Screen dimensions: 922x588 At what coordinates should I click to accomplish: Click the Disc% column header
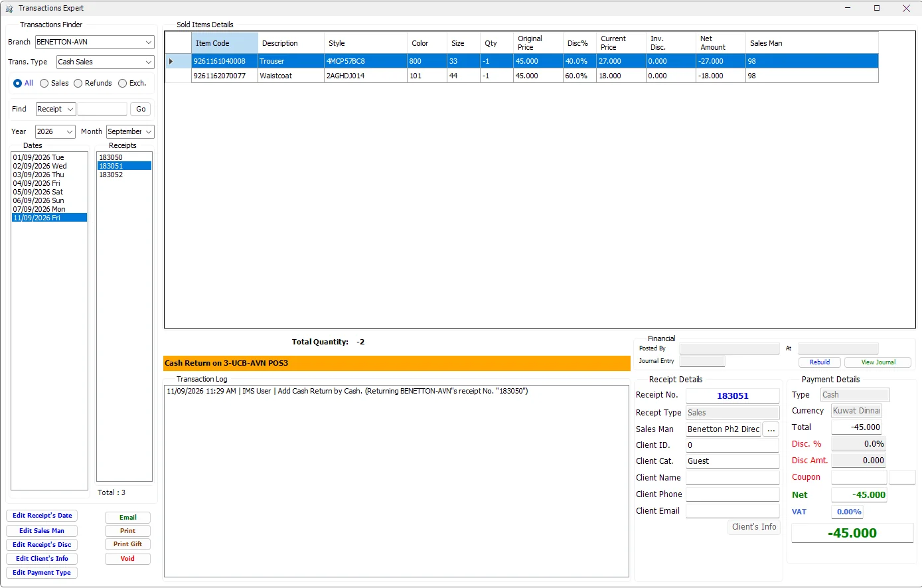pyautogui.click(x=579, y=43)
